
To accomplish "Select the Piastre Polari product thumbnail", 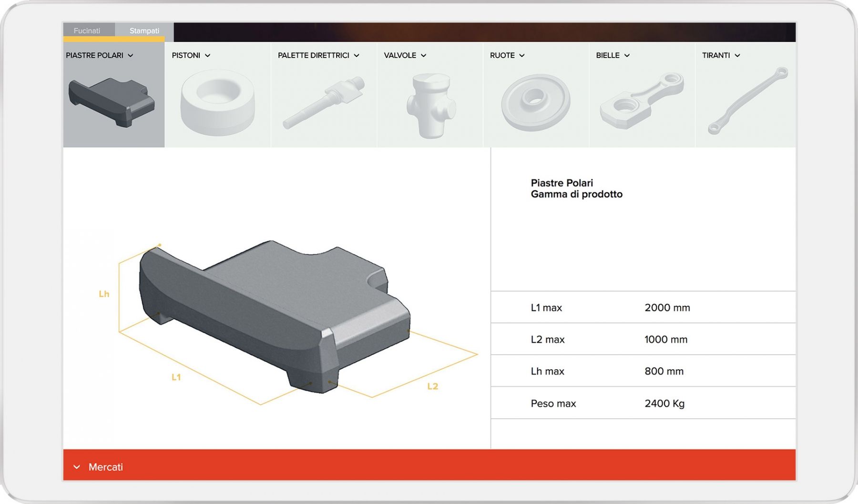I will 112,102.
